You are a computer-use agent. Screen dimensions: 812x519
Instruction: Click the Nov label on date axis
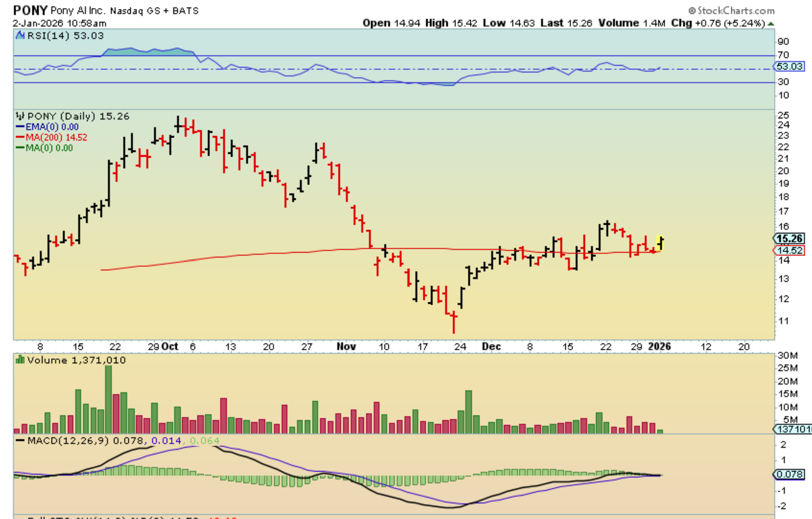coord(346,346)
